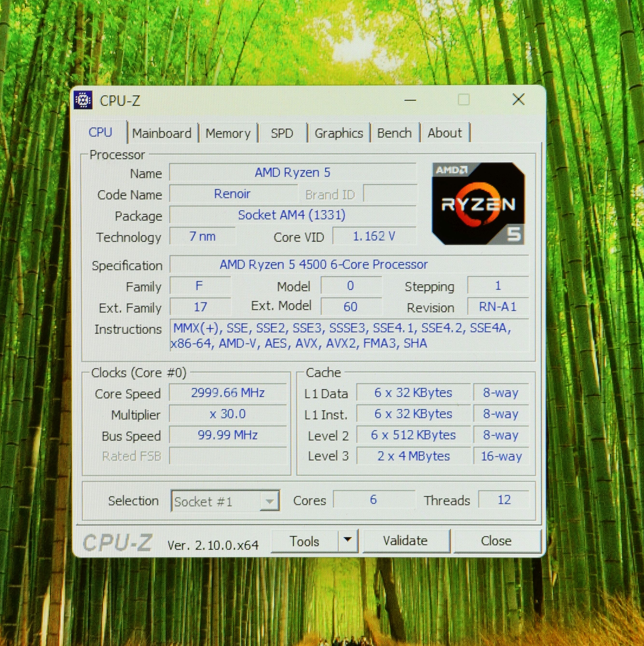Click L1 Data value 6 x 32 KBytes
The height and width of the screenshot is (646, 644).
(413, 393)
